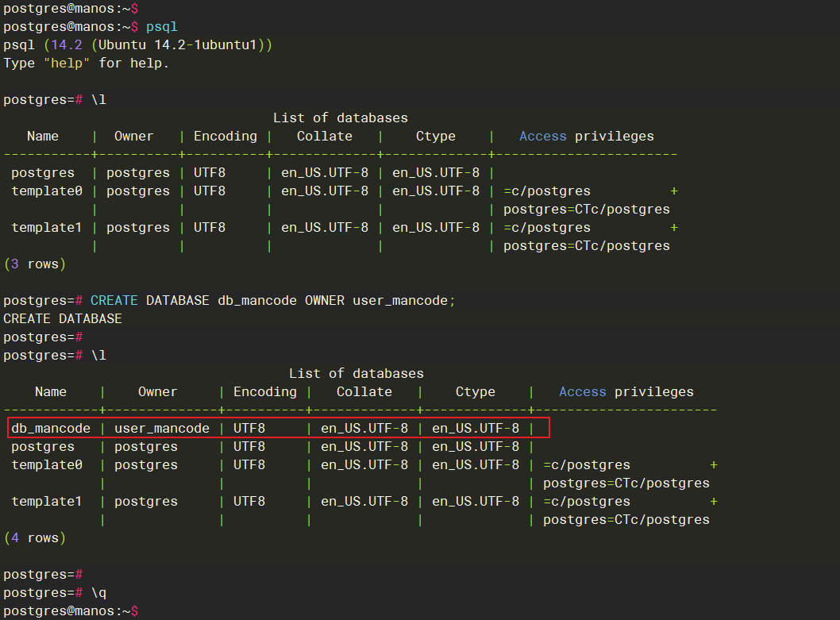Click the \q quit command
Screen dimensions: 840x620
tap(98, 592)
